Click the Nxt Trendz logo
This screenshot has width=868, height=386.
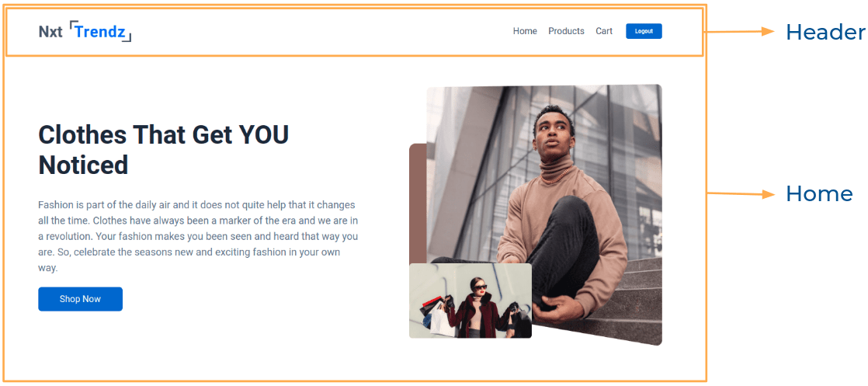(85, 32)
